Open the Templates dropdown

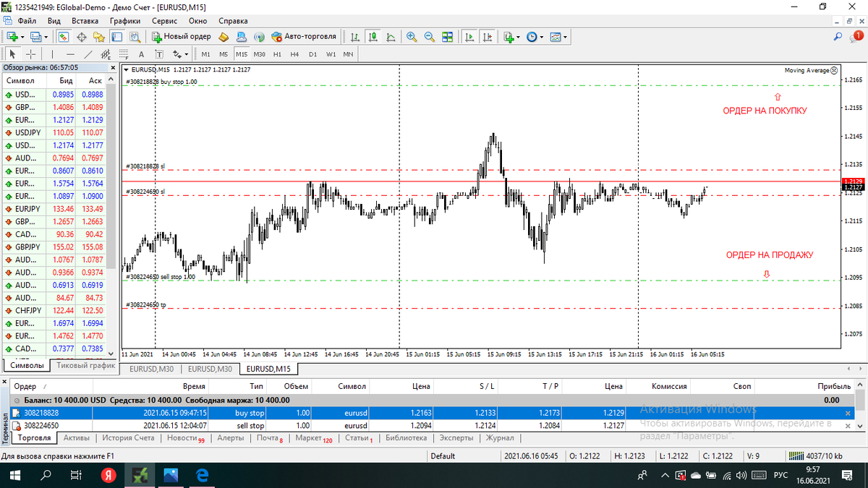click(558, 36)
